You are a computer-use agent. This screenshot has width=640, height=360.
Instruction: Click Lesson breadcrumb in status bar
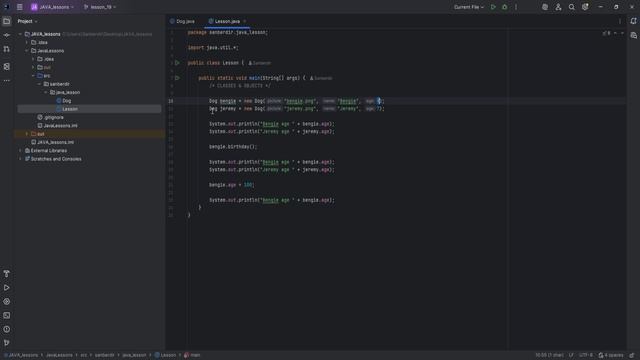pyautogui.click(x=165, y=355)
